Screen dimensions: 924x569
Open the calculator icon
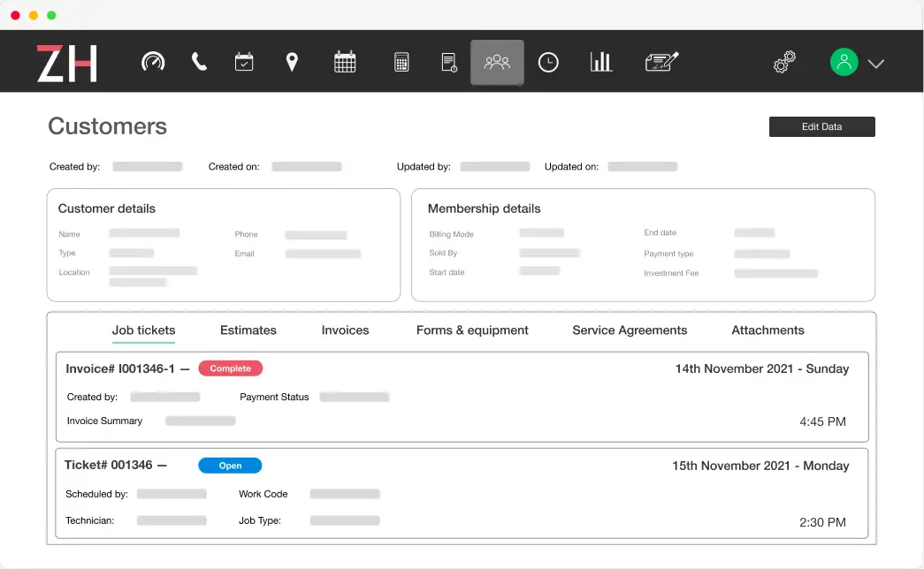pos(401,62)
